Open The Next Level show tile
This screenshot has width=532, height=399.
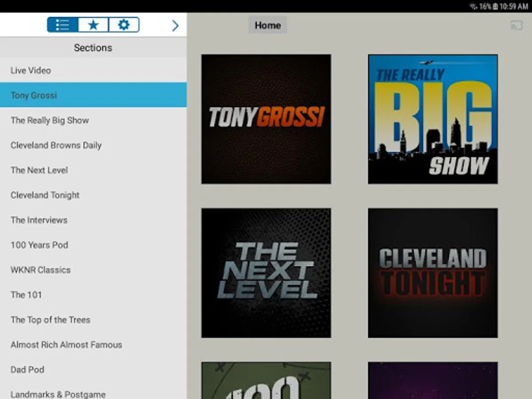pos(266,273)
